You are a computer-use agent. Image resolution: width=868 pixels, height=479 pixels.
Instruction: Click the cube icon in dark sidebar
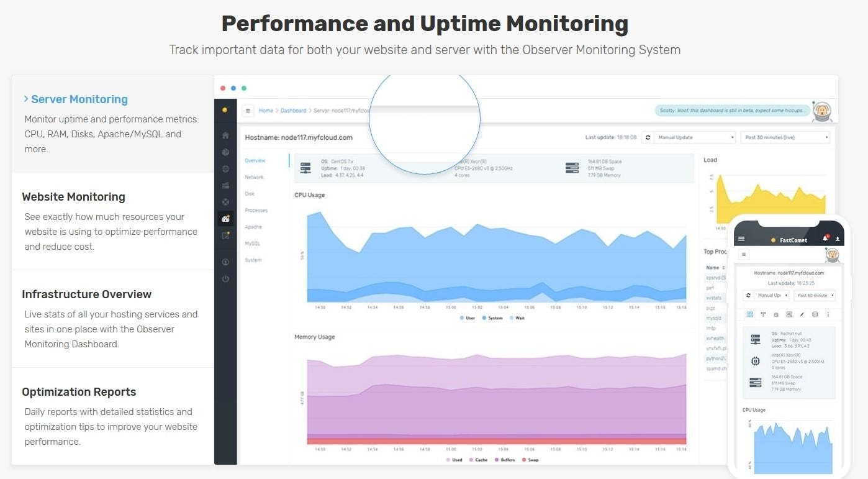tap(225, 152)
